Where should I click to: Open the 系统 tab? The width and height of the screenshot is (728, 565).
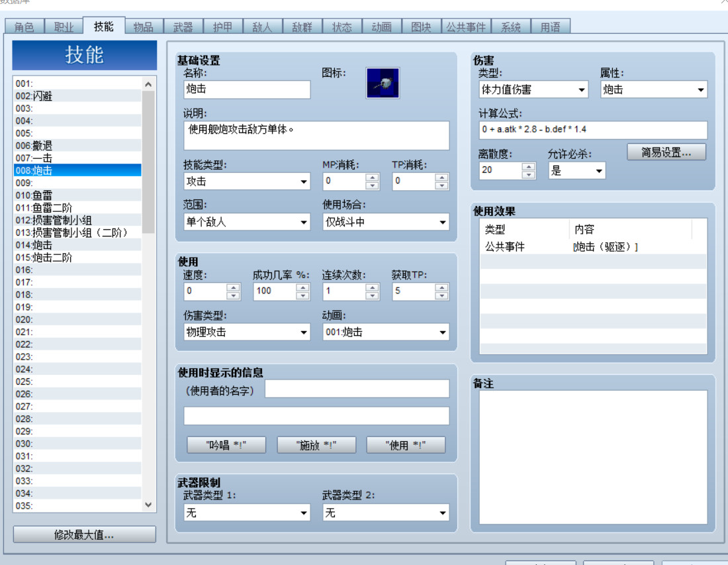[510, 27]
